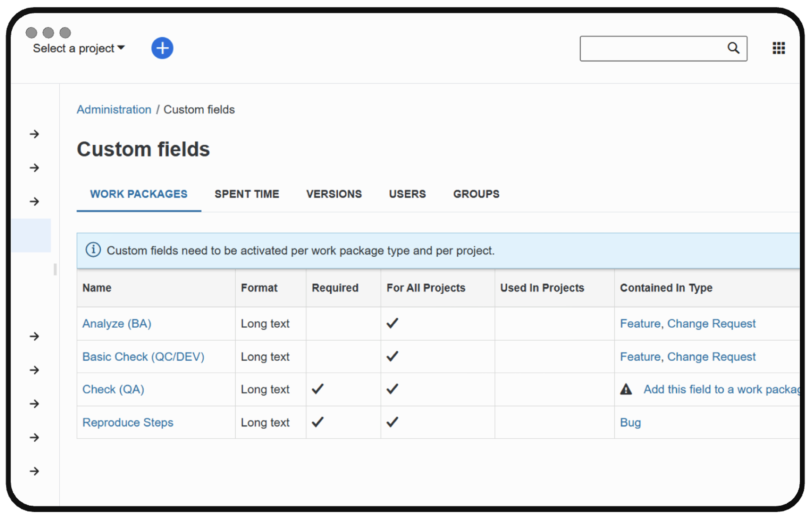Open the Basic Check (QC/DEV) custom field
The width and height of the screenshot is (812, 520).
coord(143,356)
